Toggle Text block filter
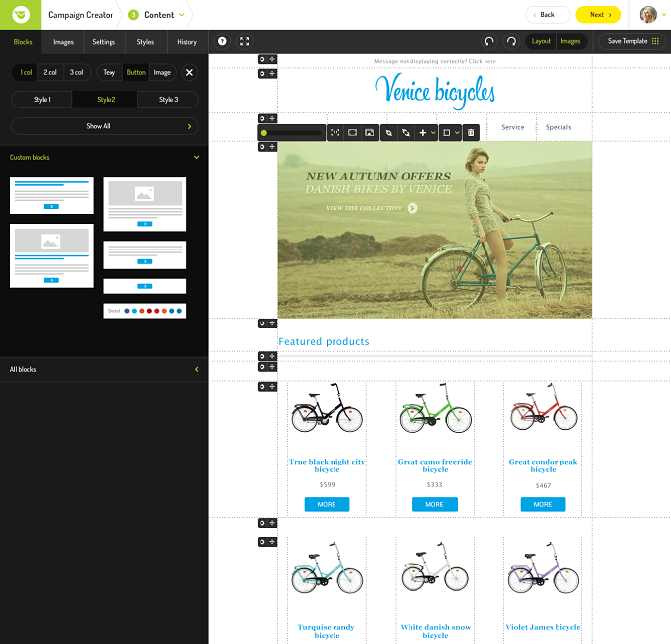671x644 pixels. [110, 72]
